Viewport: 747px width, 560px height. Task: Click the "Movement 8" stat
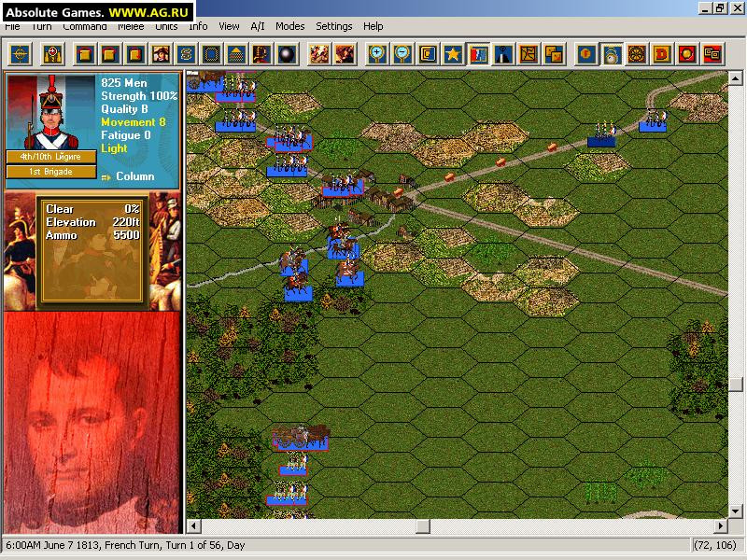134,122
